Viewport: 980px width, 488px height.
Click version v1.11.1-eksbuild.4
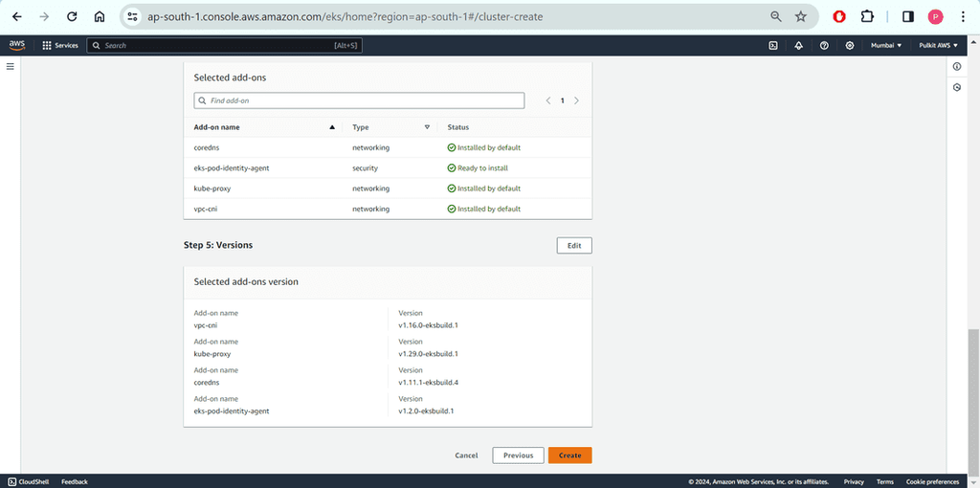pyautogui.click(x=429, y=382)
